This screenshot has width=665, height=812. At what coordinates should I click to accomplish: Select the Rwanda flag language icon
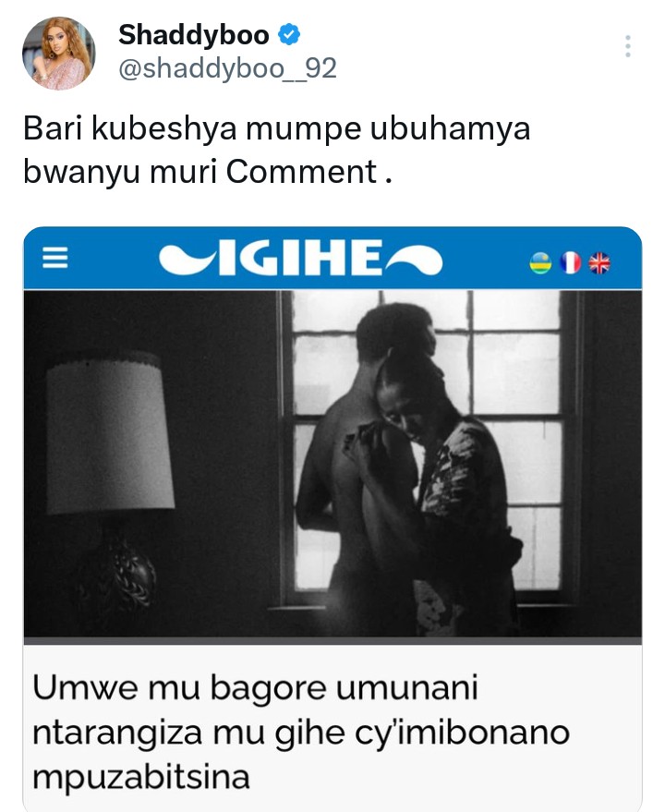point(540,263)
